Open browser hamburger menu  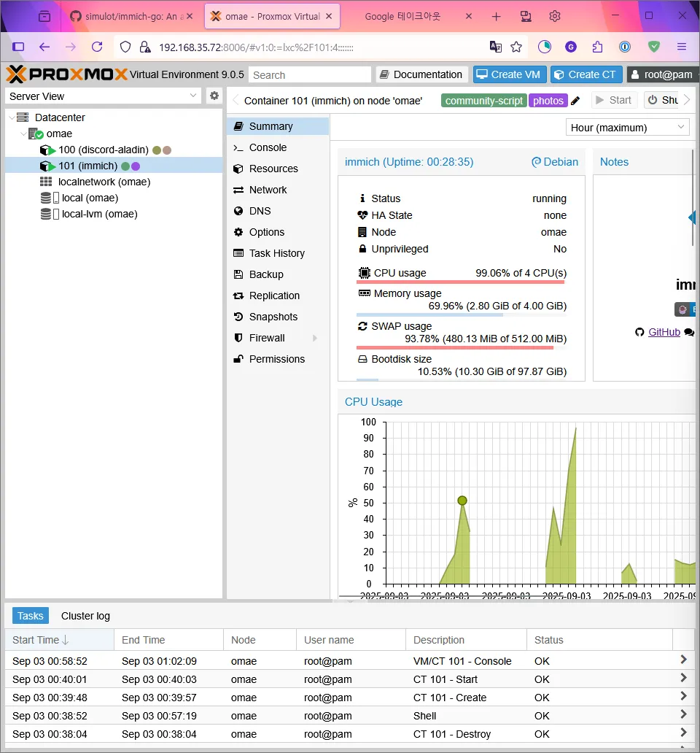point(682,47)
